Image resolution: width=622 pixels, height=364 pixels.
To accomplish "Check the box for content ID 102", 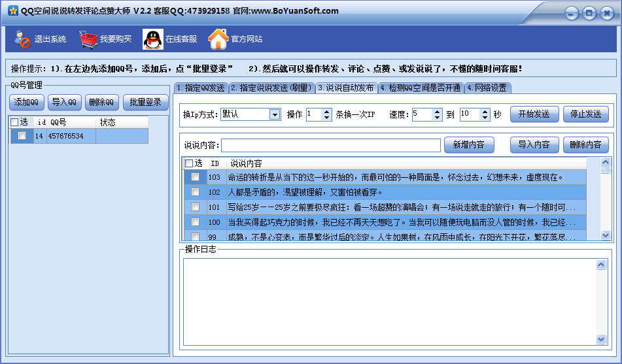I will click(x=195, y=192).
